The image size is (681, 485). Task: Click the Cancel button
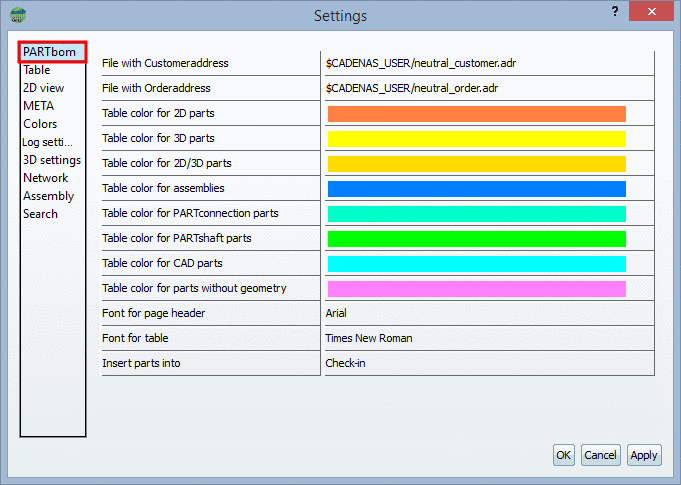click(x=600, y=455)
